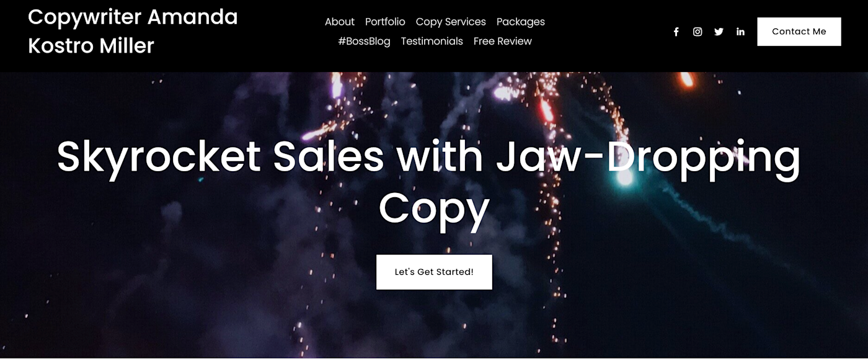Open Testimonials from the navigation
The image size is (868, 361).
432,41
